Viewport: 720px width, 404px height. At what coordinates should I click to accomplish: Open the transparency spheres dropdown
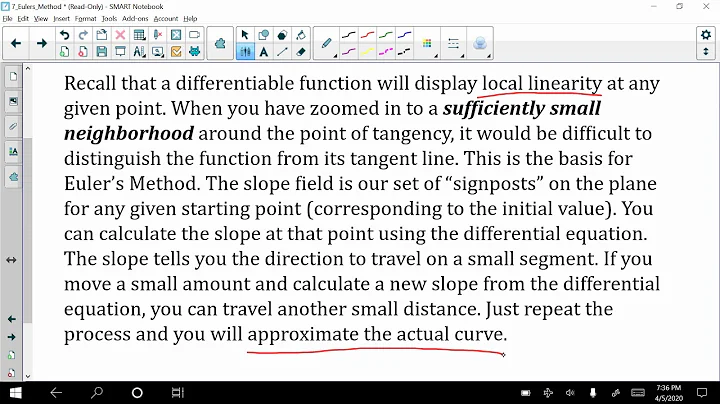480,44
